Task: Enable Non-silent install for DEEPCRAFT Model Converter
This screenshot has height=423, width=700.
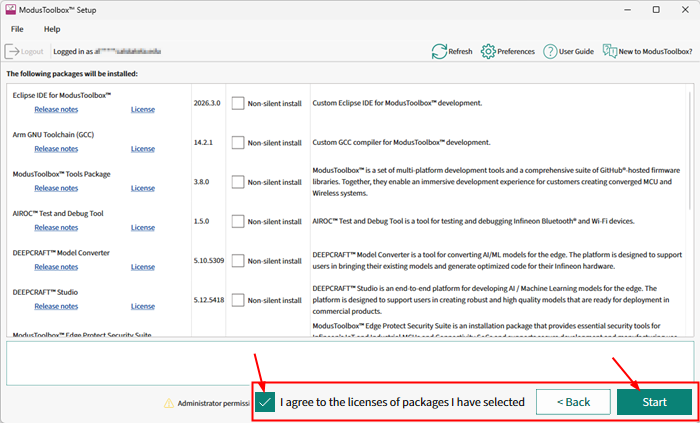Action: 238,261
